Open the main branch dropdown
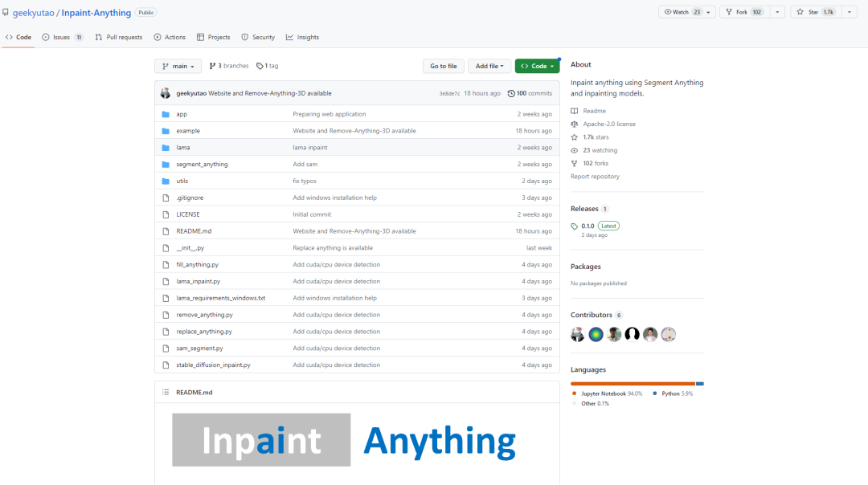Screen dimensions: 868x485 (x=178, y=66)
